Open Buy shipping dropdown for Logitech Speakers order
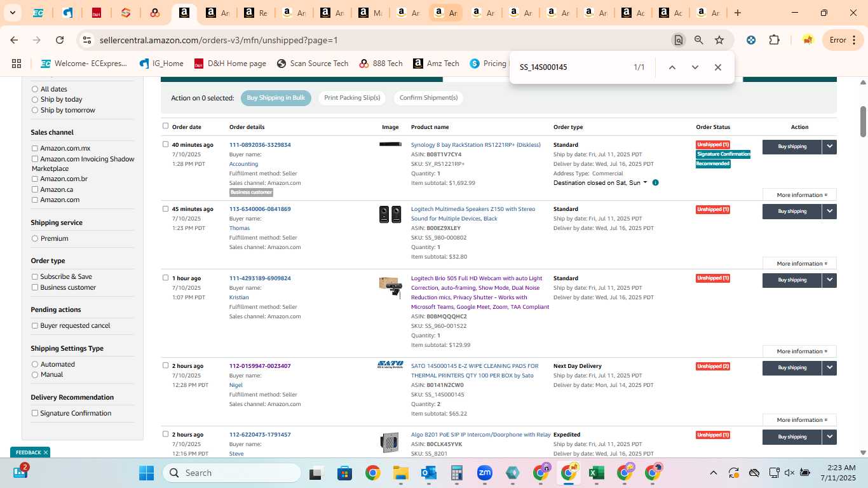Image resolution: width=868 pixels, height=488 pixels. tap(829, 211)
